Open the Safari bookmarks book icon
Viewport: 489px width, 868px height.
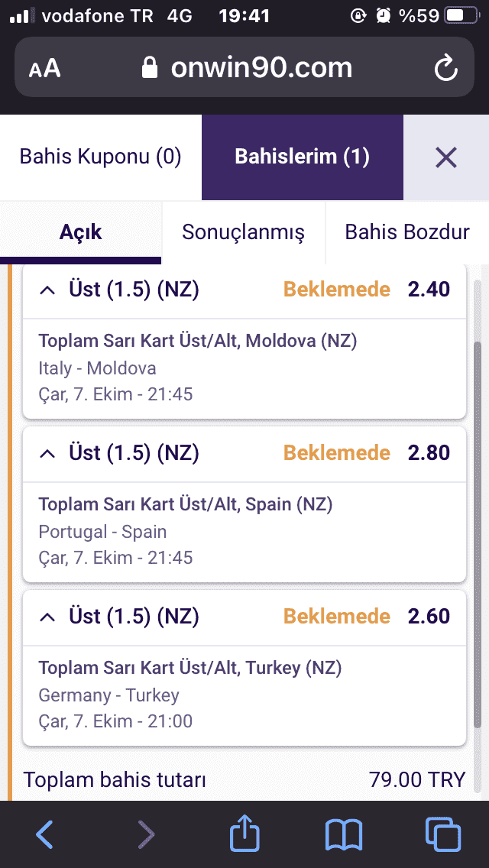point(344,835)
